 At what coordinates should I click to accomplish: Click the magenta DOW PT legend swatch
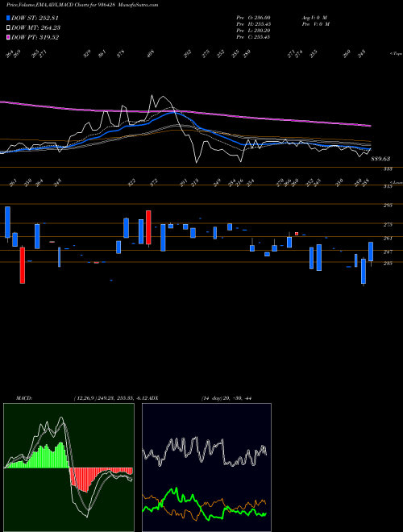tap(8, 37)
